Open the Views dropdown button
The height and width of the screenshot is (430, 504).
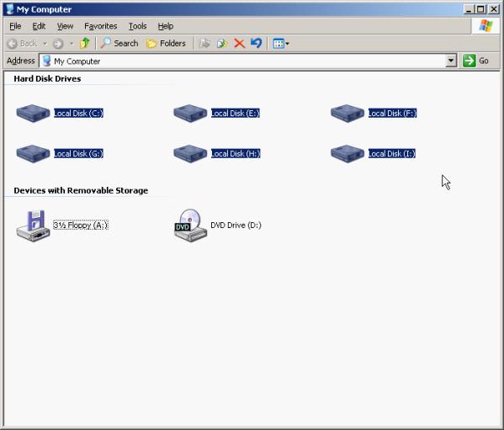280,44
